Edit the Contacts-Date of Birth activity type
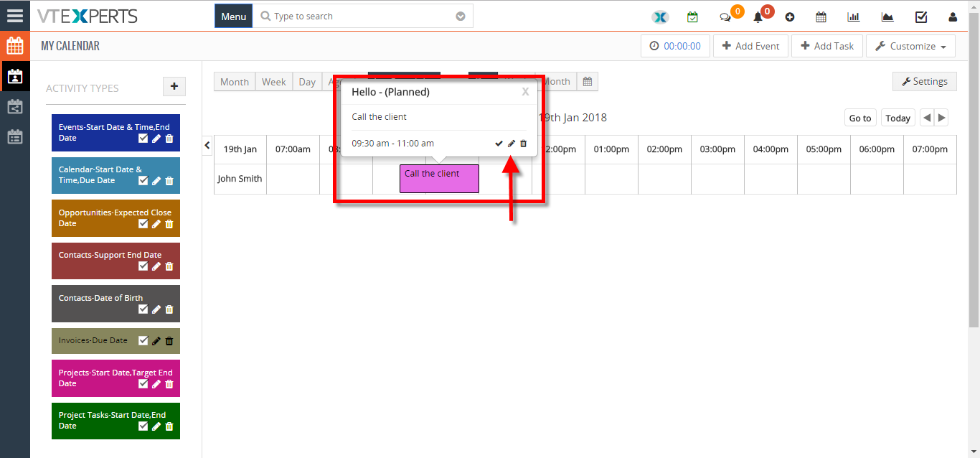This screenshot has height=458, width=980. [x=156, y=309]
